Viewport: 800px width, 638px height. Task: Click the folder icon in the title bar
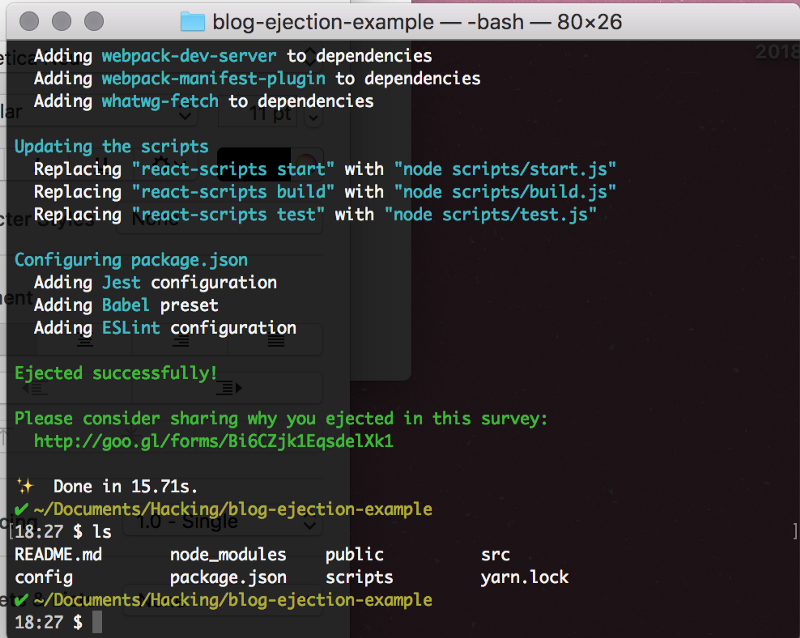pos(192,22)
